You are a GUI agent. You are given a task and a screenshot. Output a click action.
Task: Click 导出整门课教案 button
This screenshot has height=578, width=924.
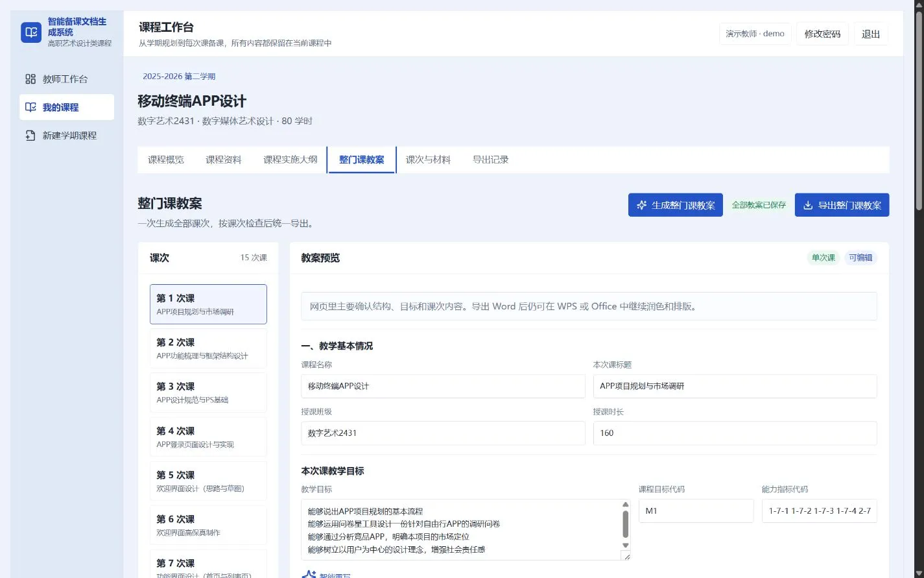(x=842, y=205)
